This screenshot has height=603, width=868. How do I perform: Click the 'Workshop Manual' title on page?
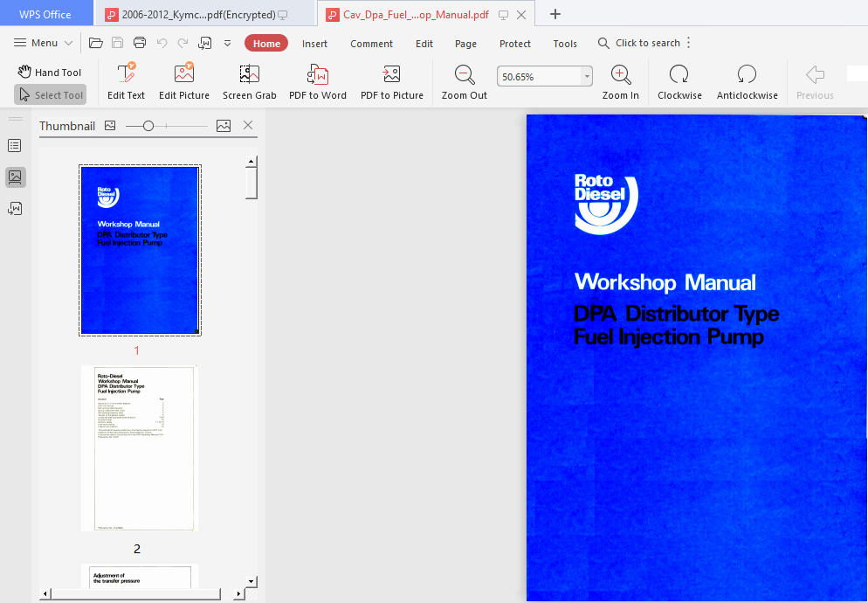(x=665, y=282)
